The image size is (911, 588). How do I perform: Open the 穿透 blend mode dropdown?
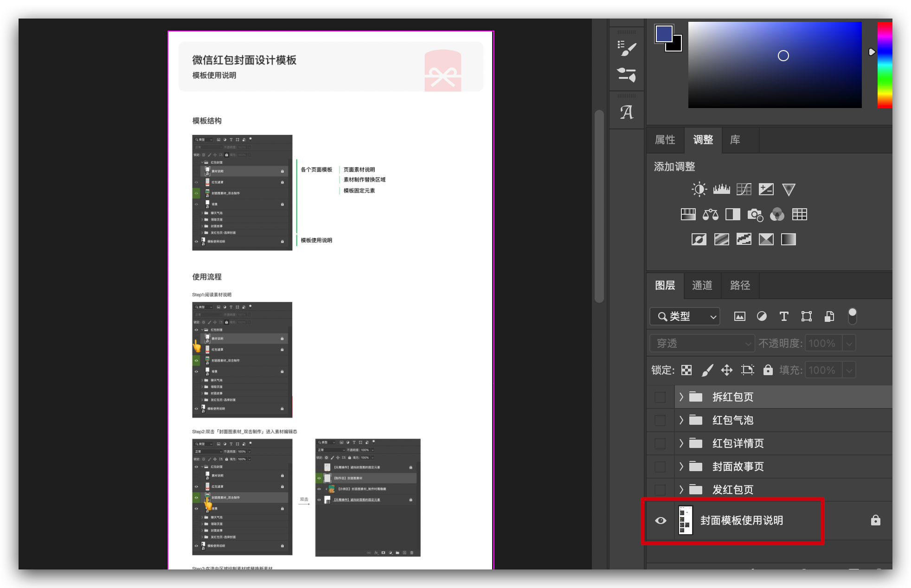coord(702,343)
